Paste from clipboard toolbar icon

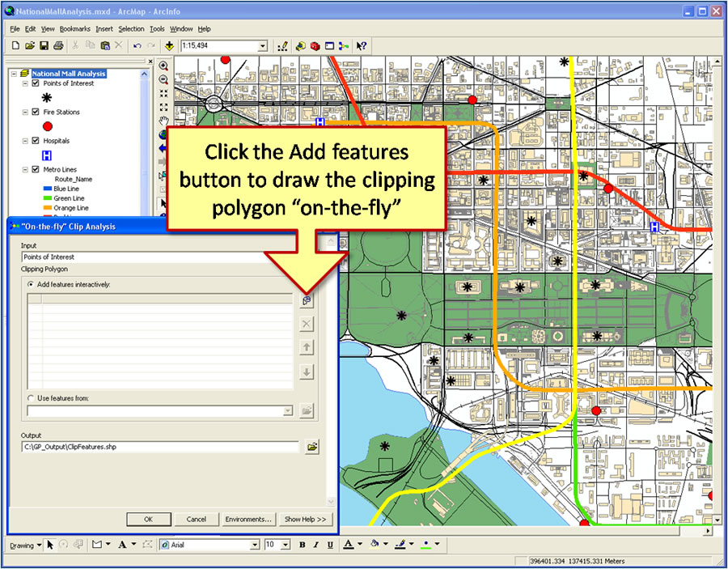click(105, 45)
